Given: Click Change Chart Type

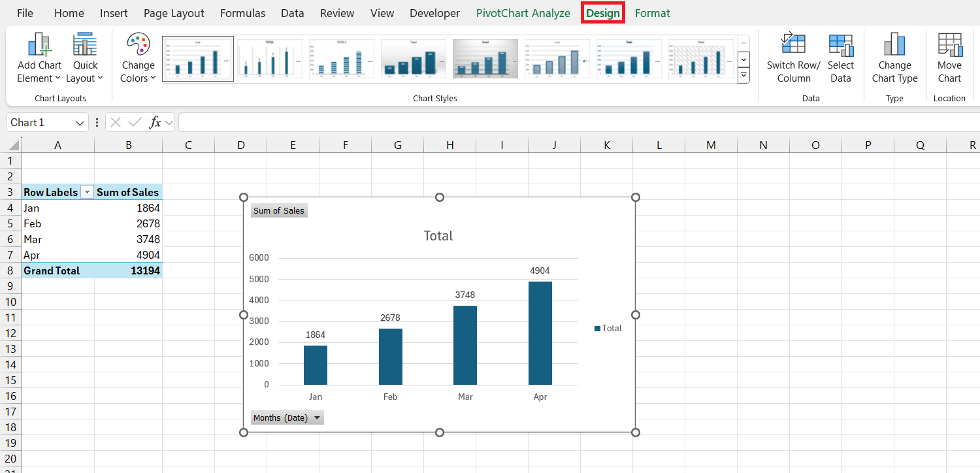Looking at the screenshot, I should click(894, 57).
